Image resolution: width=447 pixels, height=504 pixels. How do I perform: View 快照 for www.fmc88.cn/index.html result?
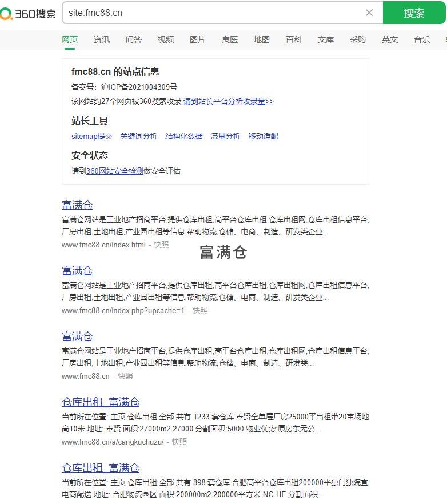pyautogui.click(x=161, y=245)
